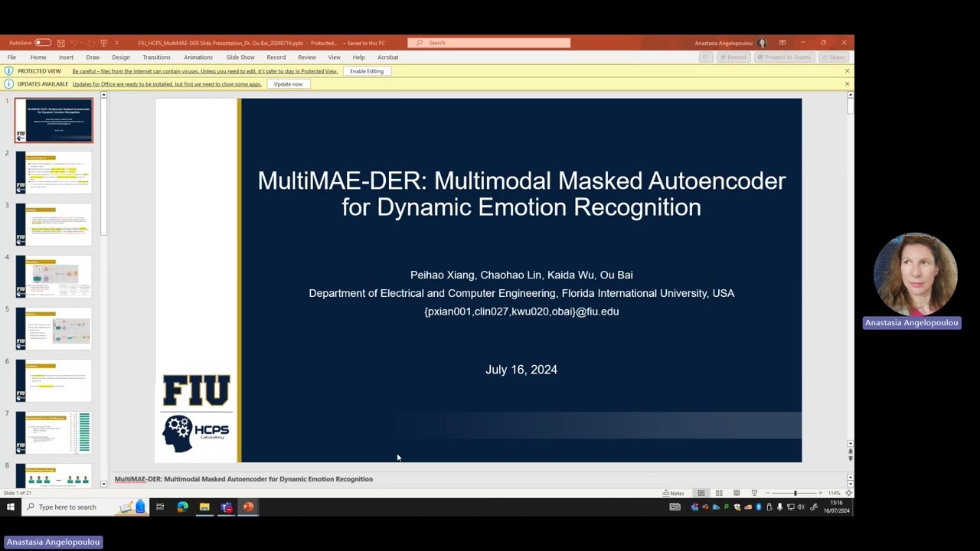Select the Animations tab
The width and height of the screenshot is (980, 551).
pos(198,57)
